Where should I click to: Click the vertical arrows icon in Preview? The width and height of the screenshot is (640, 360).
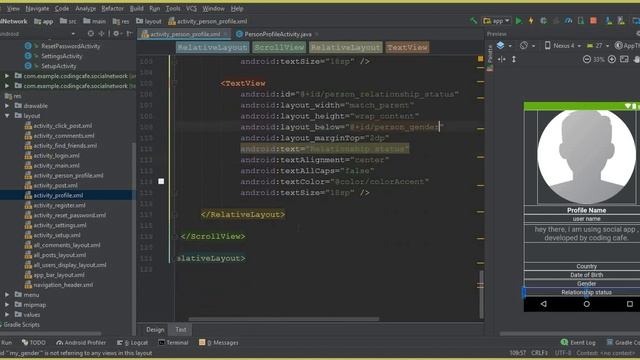pos(514,59)
